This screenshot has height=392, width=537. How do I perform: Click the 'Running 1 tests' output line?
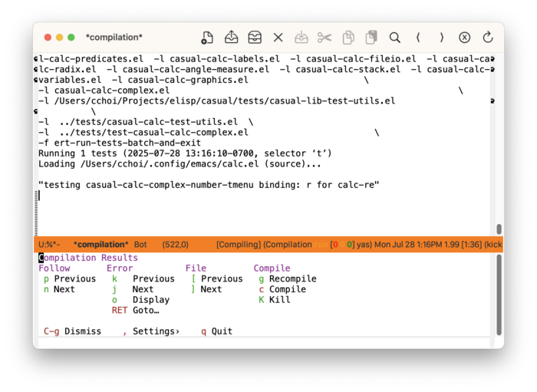tap(185, 153)
